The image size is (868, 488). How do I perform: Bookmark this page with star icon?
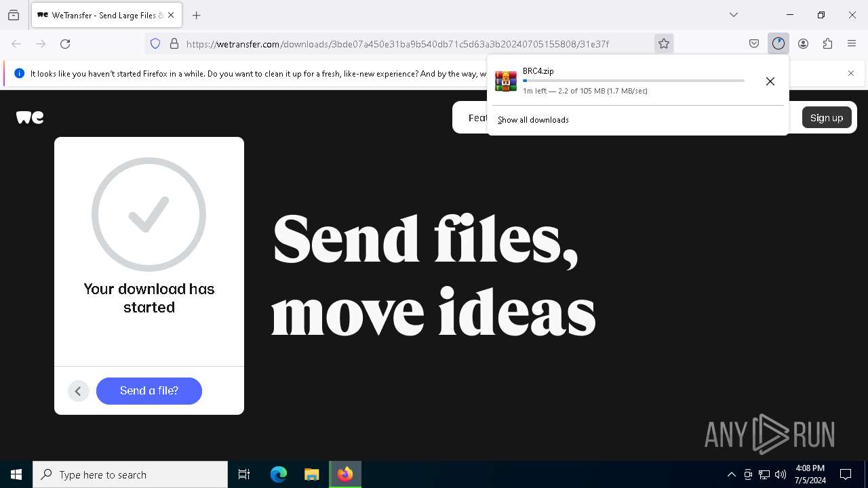tap(664, 43)
